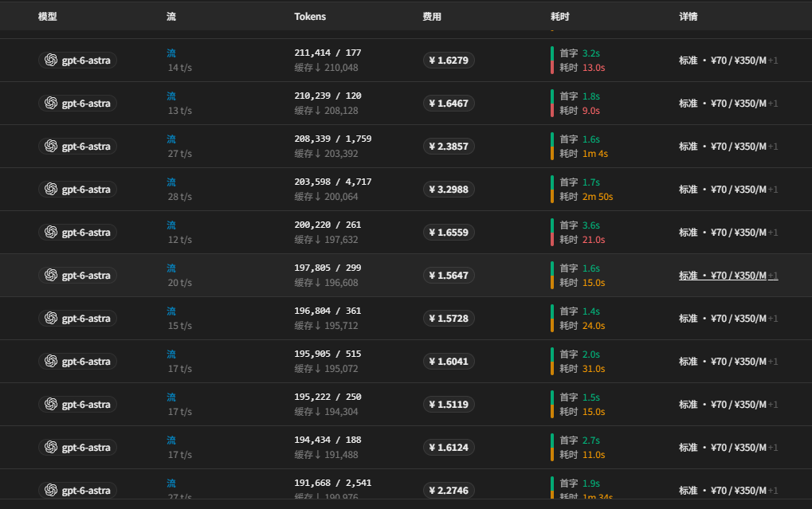Click the +1 indicator in the ¥1.5119 row

(773, 405)
